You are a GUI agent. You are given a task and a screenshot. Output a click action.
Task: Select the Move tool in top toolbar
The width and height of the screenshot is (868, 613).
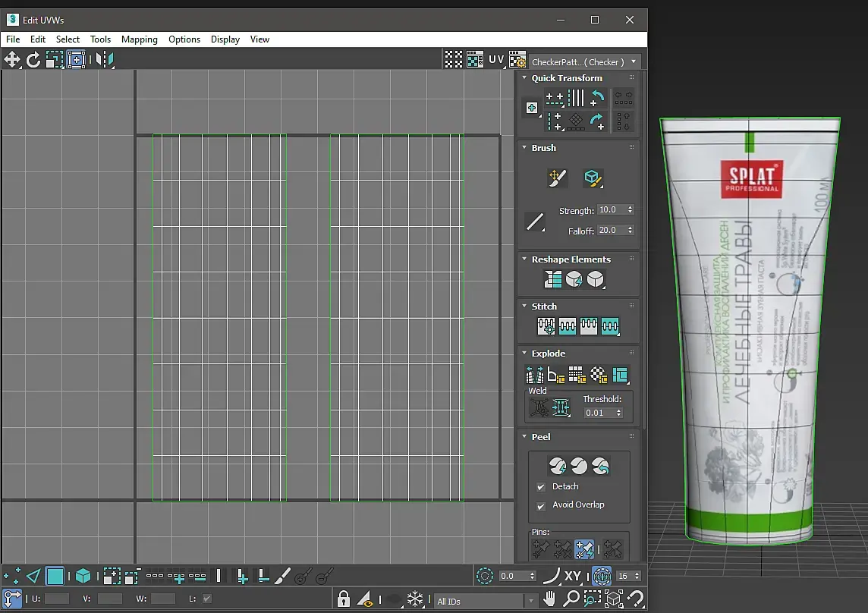click(12, 60)
